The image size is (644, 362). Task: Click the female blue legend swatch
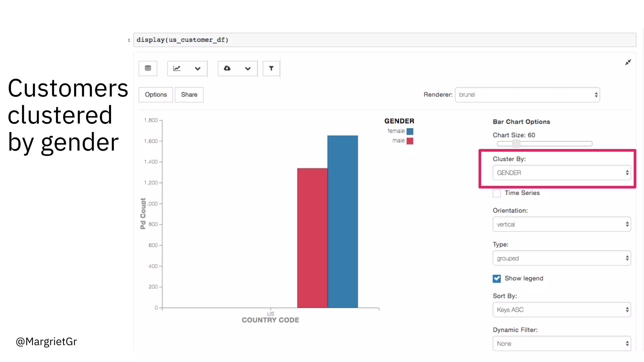[410, 131]
